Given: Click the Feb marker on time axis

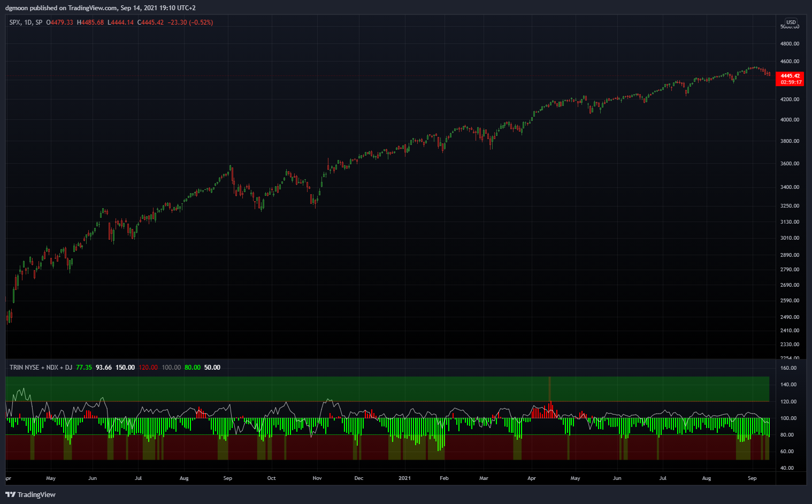Looking at the screenshot, I should (444, 478).
